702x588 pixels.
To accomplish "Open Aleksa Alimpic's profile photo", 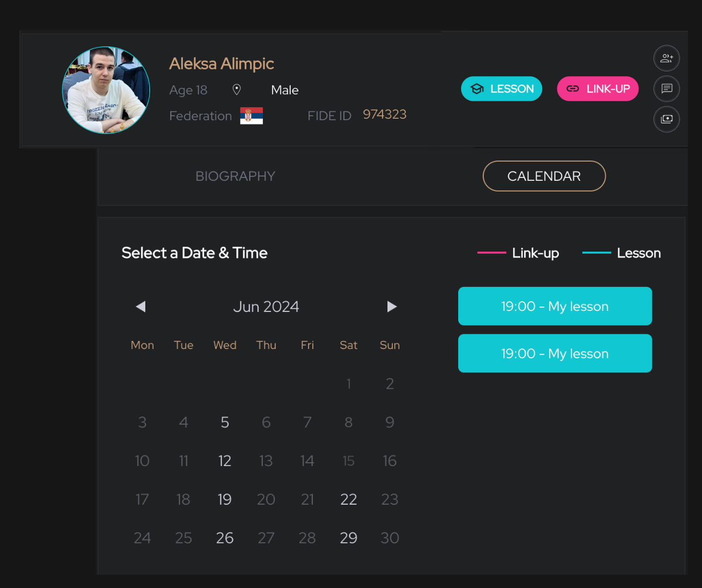I will coord(106,90).
